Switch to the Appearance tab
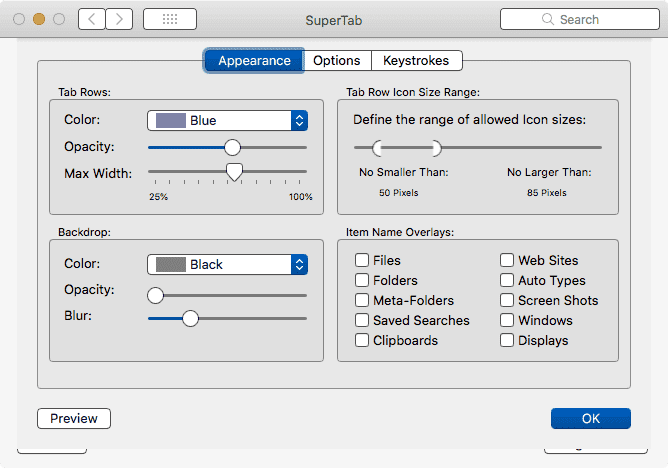This screenshot has height=468, width=668. tap(254, 60)
